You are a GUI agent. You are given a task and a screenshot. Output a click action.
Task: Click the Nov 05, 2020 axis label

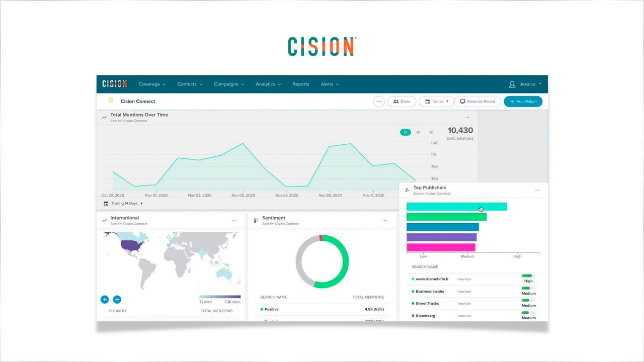click(x=243, y=195)
